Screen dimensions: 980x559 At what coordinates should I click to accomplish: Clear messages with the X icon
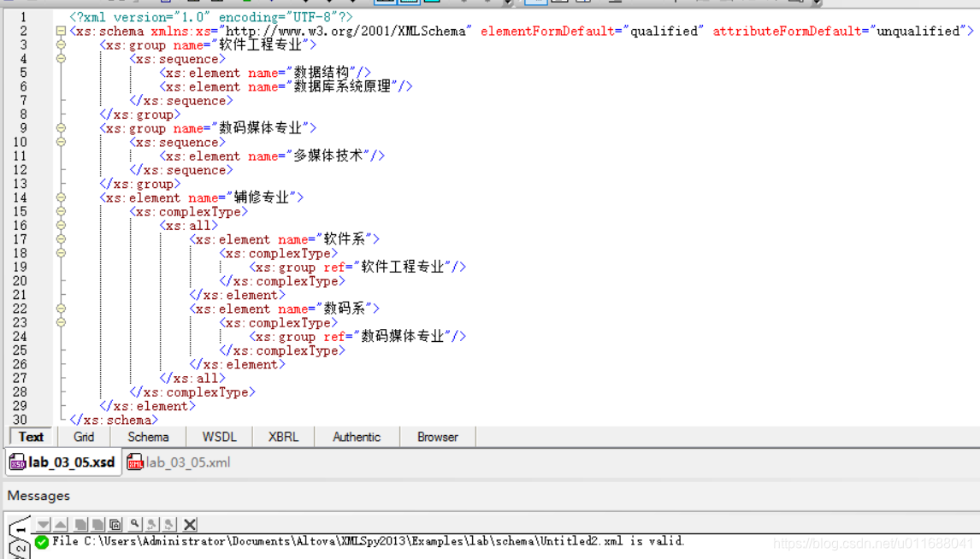[190, 525]
